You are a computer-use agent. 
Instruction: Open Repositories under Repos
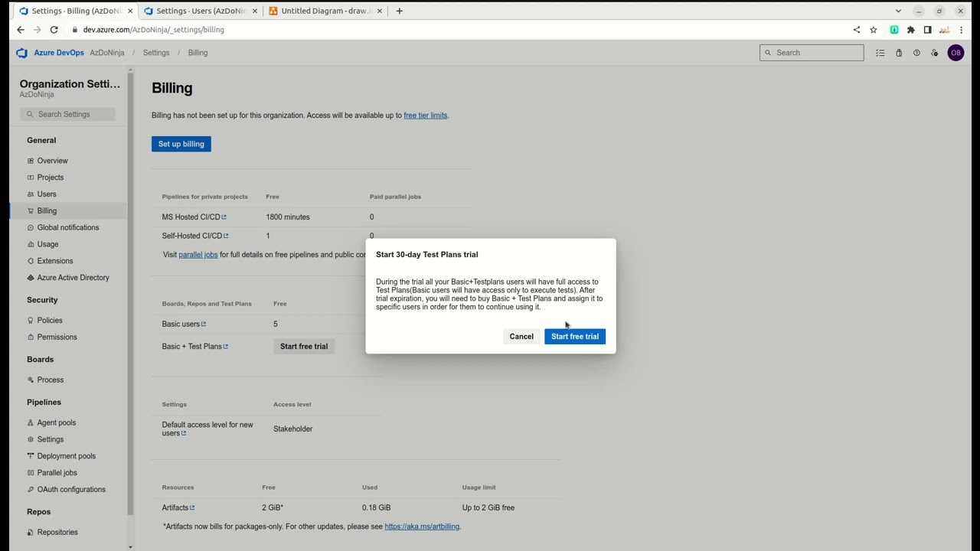pyautogui.click(x=57, y=533)
